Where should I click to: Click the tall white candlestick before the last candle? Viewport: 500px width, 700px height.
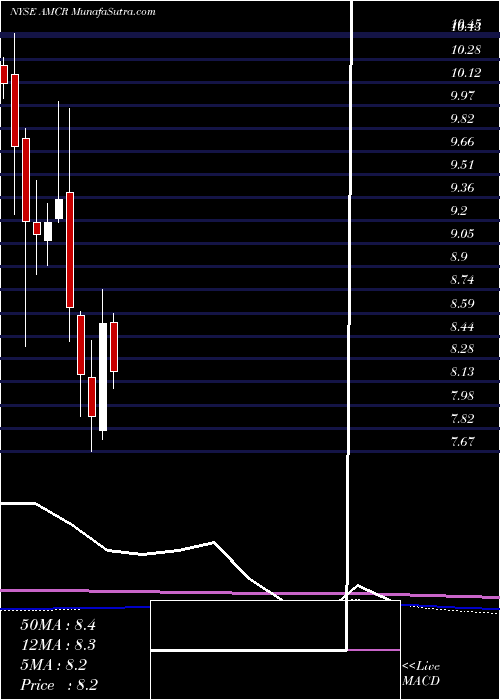(x=103, y=376)
